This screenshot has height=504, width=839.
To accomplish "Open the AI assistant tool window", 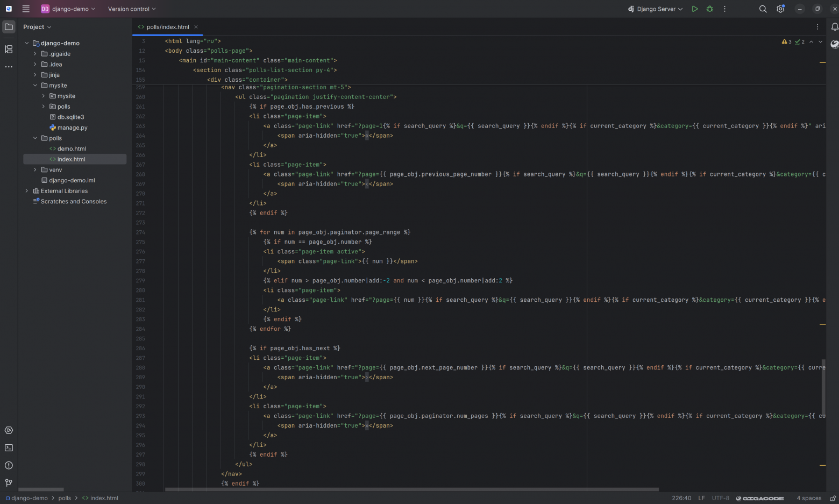I will pos(835,44).
